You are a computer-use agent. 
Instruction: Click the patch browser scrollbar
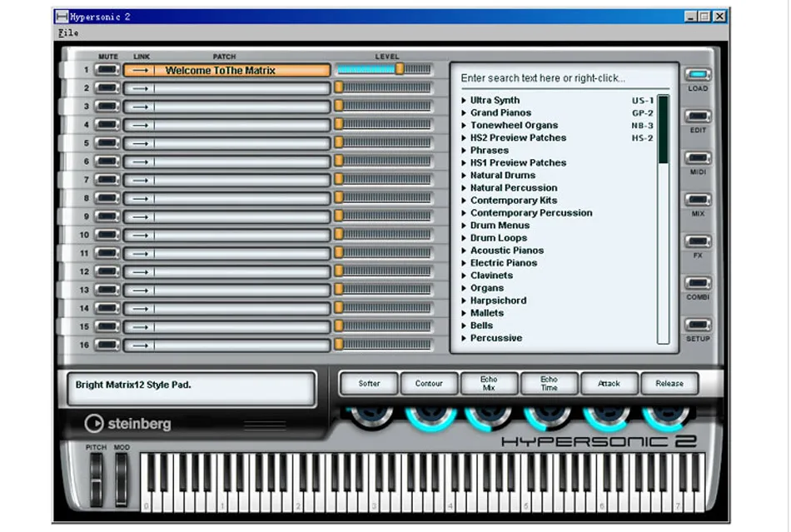click(664, 219)
